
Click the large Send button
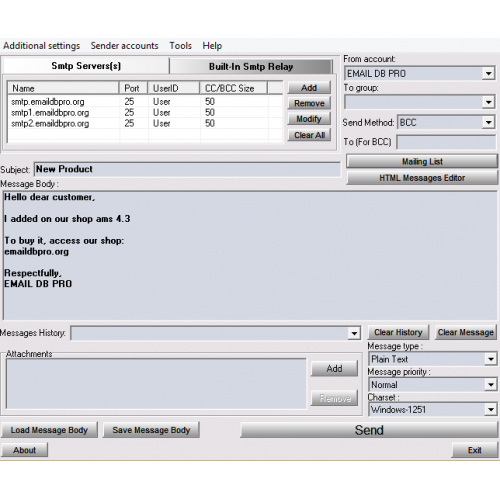369,430
